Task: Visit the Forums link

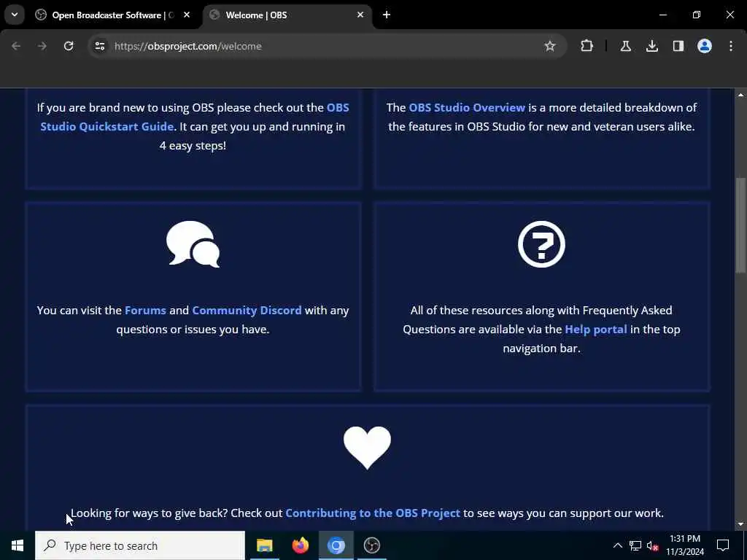Action: tap(145, 311)
